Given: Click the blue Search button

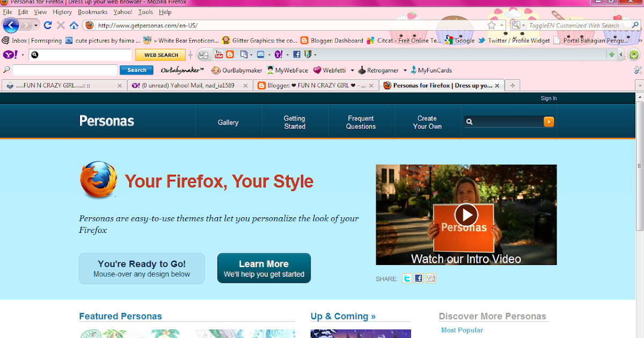Looking at the screenshot, I should (x=136, y=70).
